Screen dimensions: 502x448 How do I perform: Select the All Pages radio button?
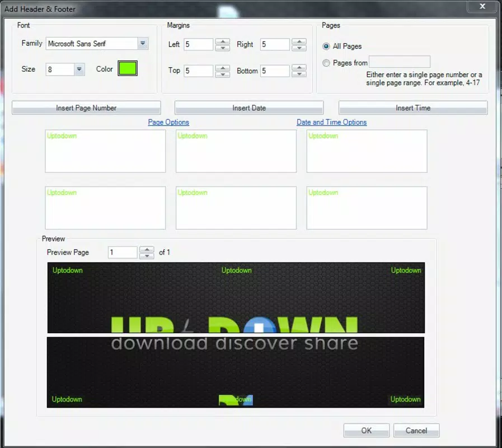pos(326,46)
